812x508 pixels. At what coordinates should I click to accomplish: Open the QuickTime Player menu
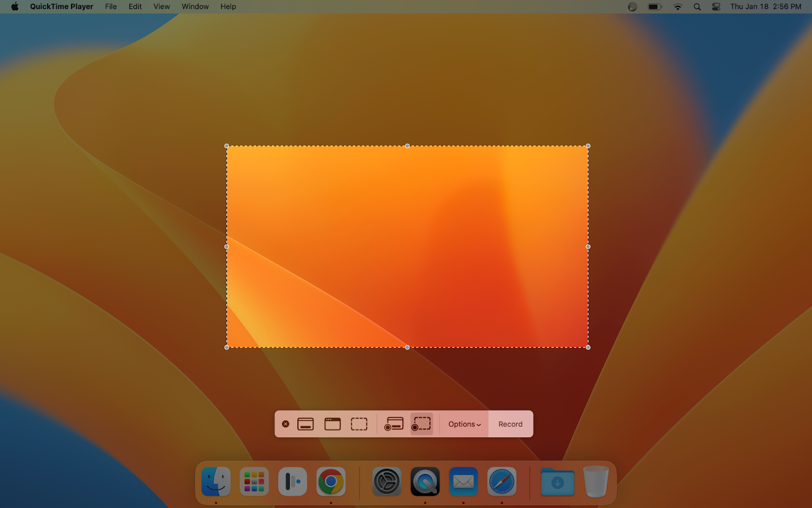coord(61,7)
